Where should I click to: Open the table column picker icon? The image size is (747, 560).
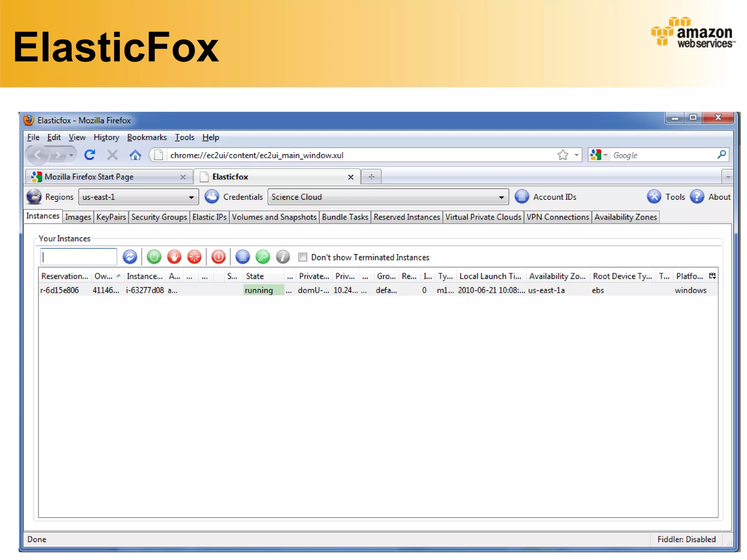click(x=712, y=276)
